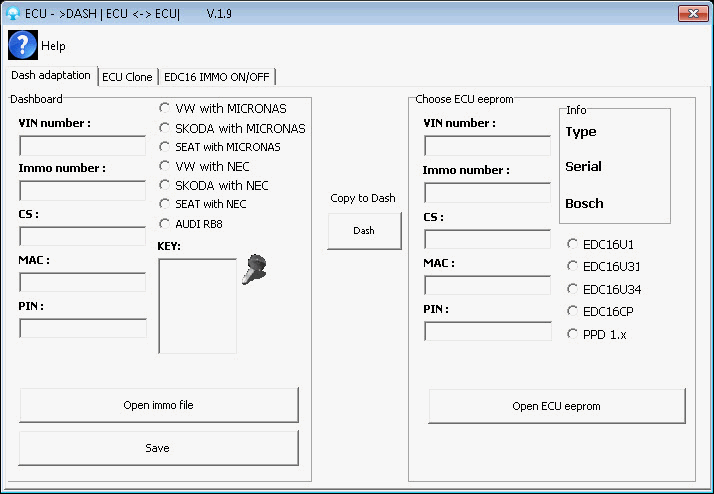Click the blue Help question mark icon
714x494 pixels.
tap(22, 45)
